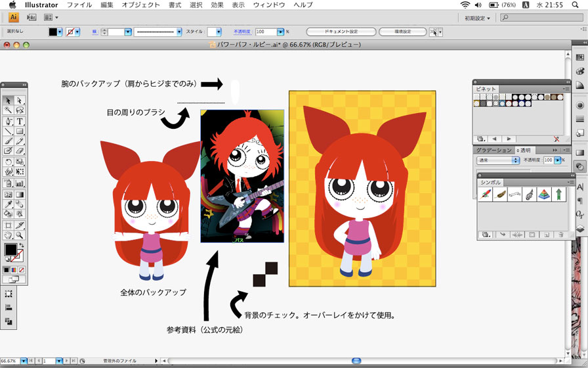Viewport: 588px width, 368px height.
Task: Open the 効果 menu
Action: pos(217,5)
